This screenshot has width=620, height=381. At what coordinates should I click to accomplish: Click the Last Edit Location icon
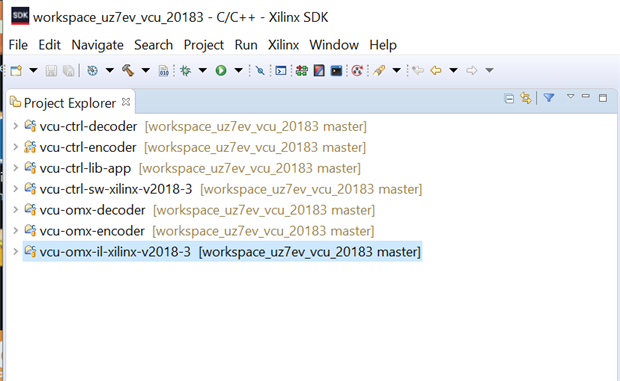(x=418, y=71)
